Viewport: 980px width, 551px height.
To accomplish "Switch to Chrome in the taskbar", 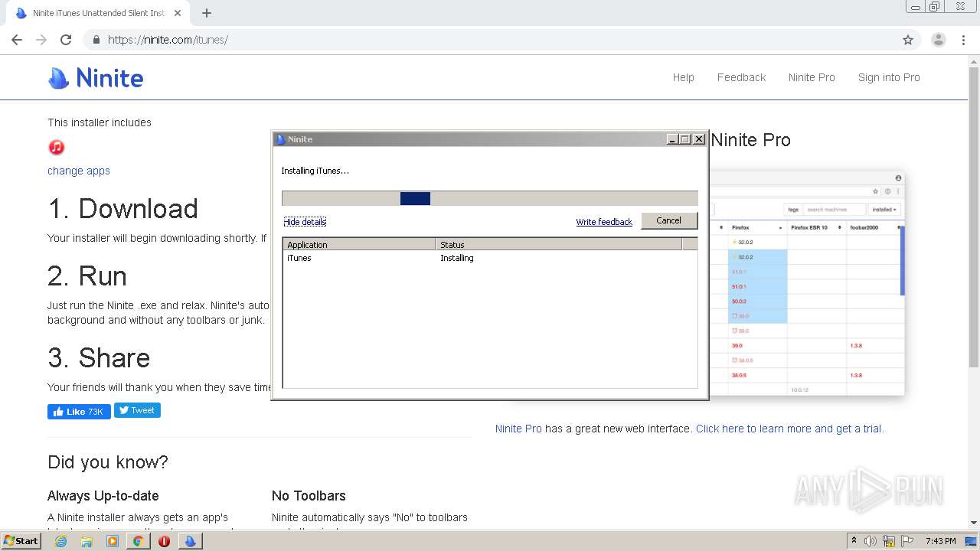I will coord(138,541).
